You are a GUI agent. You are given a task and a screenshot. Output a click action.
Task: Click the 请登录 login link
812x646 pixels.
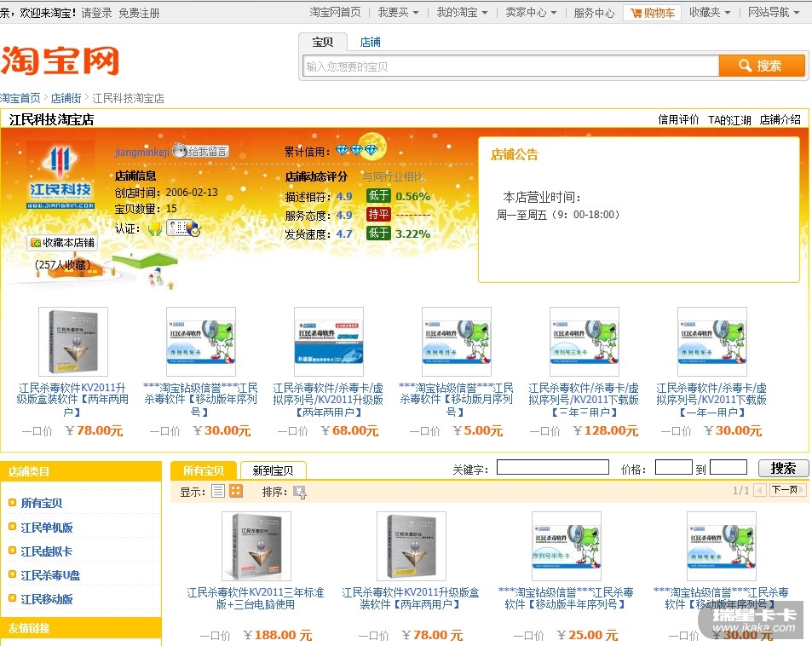click(96, 13)
